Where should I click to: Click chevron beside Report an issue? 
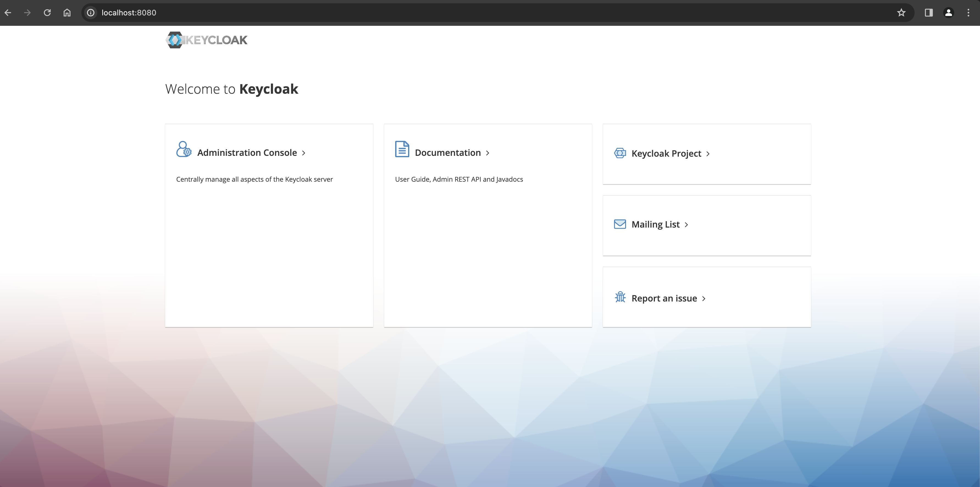click(x=704, y=299)
